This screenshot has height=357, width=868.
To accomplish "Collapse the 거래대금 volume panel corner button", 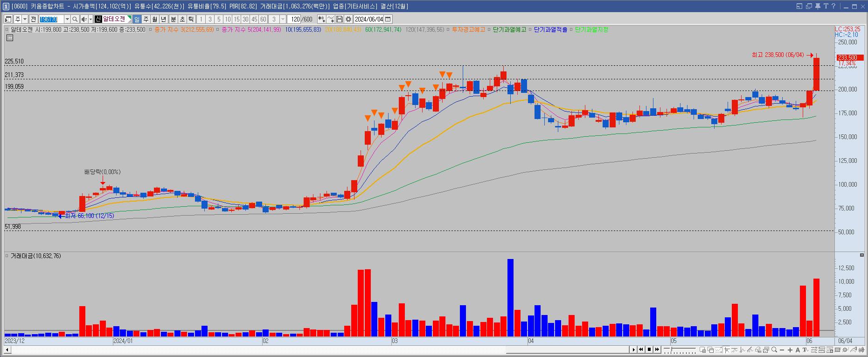I will 861,255.
